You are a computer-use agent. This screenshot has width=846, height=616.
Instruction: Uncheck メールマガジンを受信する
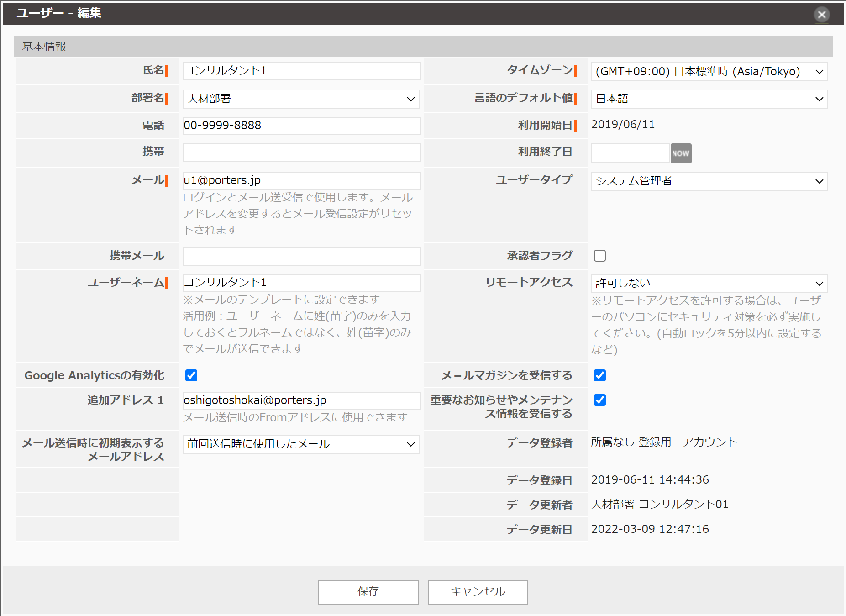(x=599, y=375)
